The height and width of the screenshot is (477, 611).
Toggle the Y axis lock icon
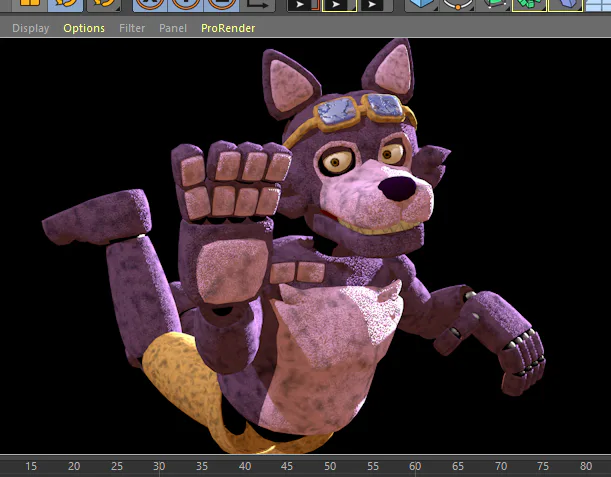[x=186, y=4]
